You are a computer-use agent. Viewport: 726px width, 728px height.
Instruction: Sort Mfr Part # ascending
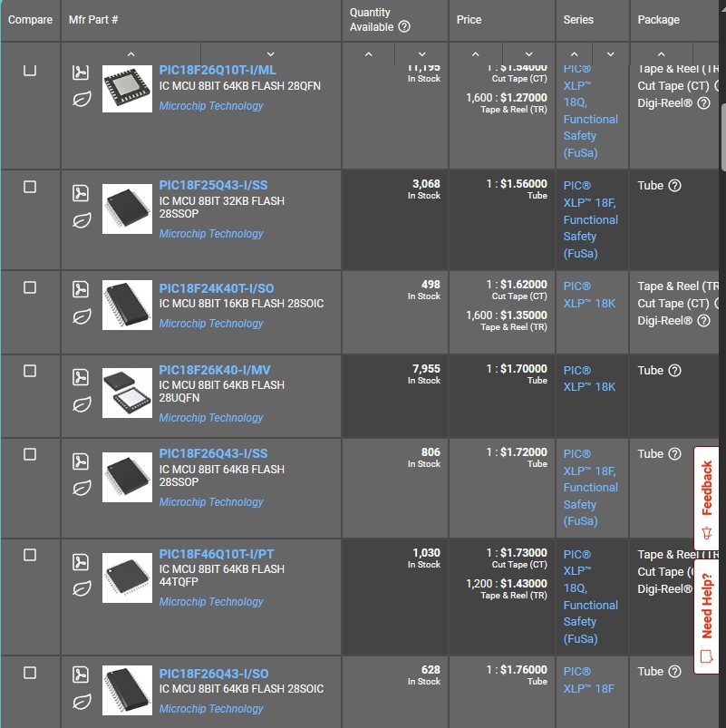click(x=131, y=54)
